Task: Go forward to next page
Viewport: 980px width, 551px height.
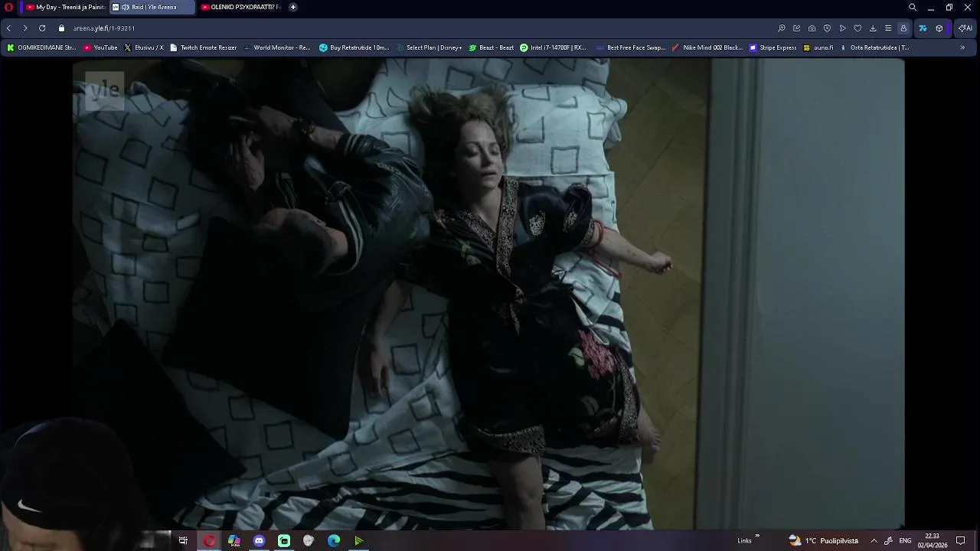Action: [25, 28]
